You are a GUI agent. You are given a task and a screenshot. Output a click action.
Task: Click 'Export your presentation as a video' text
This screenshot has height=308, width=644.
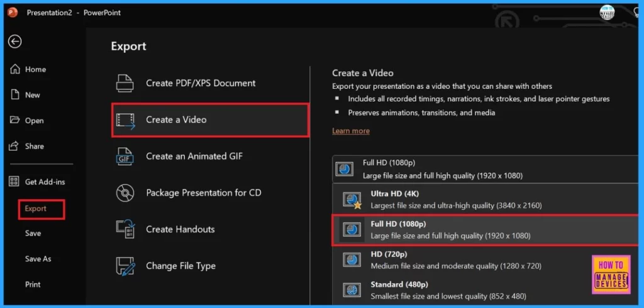click(x=442, y=86)
